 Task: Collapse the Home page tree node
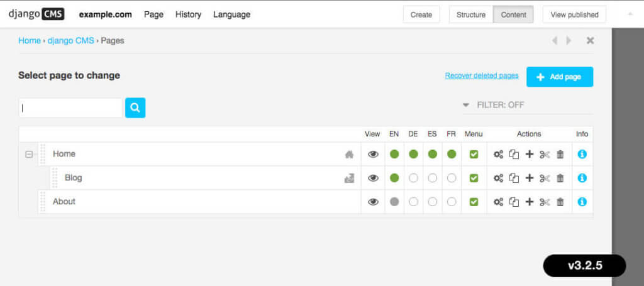29,154
